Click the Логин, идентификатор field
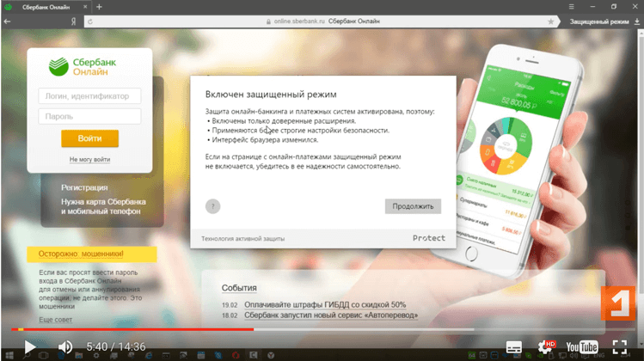Image resolution: width=644 pixels, height=361 pixels. pos(89,96)
